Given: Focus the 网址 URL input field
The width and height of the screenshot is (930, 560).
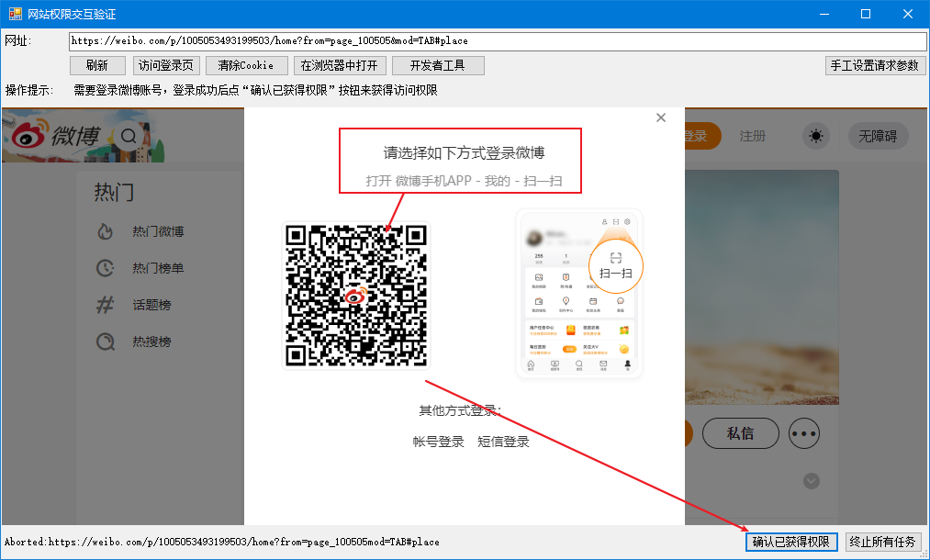Looking at the screenshot, I should click(x=497, y=41).
